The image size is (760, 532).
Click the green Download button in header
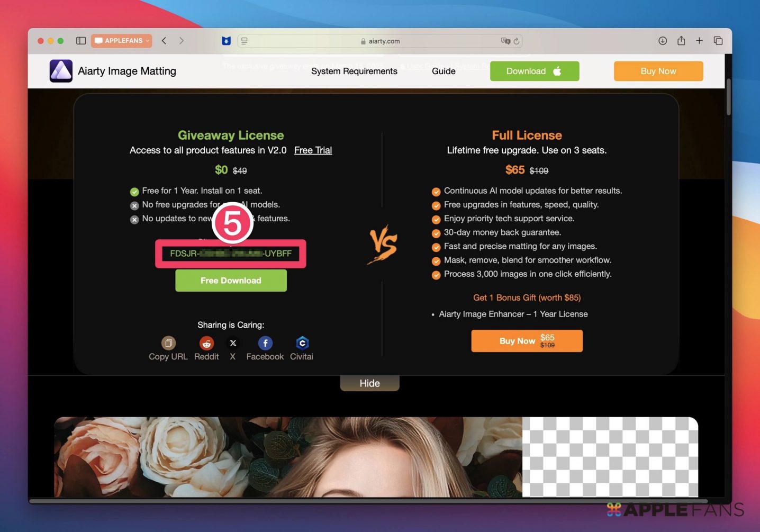tap(534, 71)
